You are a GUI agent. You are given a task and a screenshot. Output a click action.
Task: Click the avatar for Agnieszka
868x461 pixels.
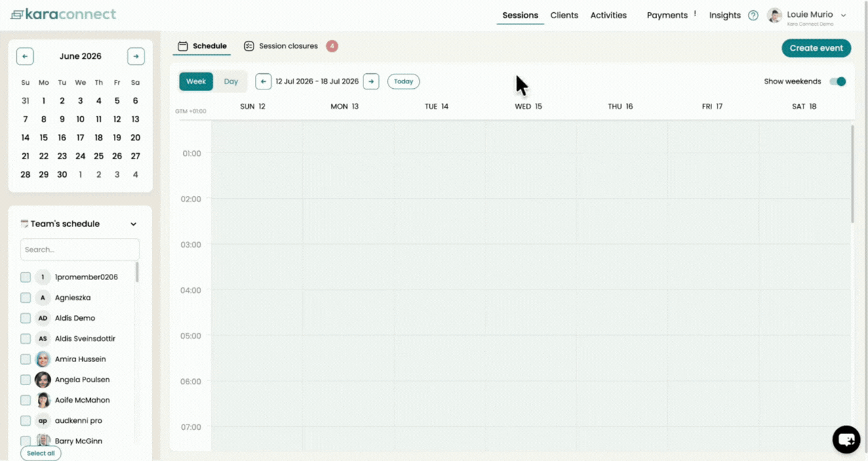tap(43, 298)
